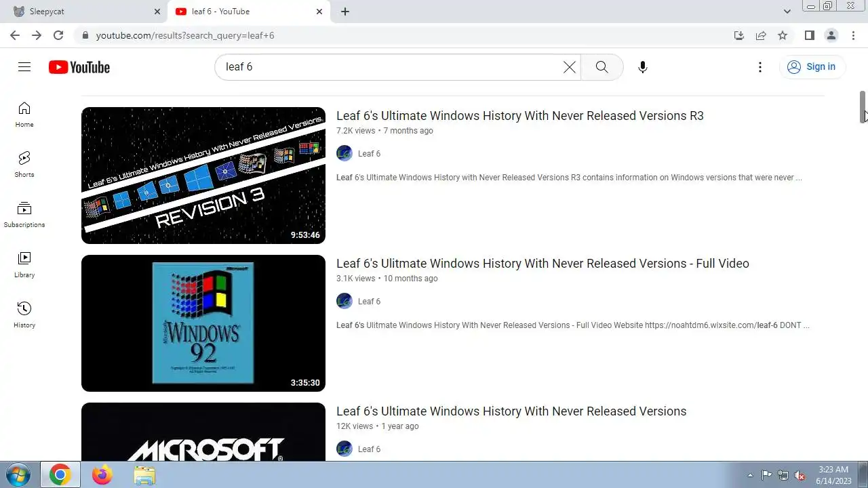Share this page icon in address bar
This screenshot has height=488, width=868.
(x=761, y=35)
